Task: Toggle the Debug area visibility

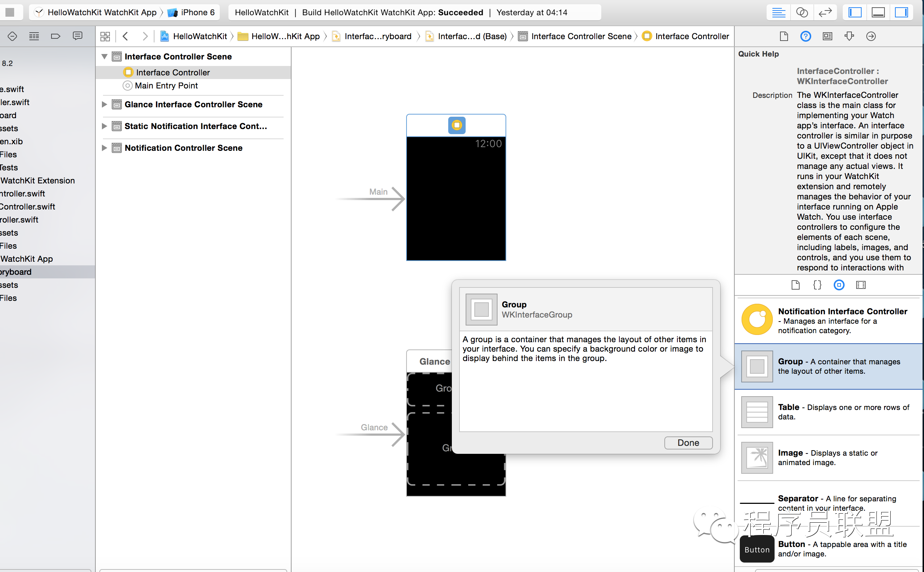Action: [x=878, y=12]
